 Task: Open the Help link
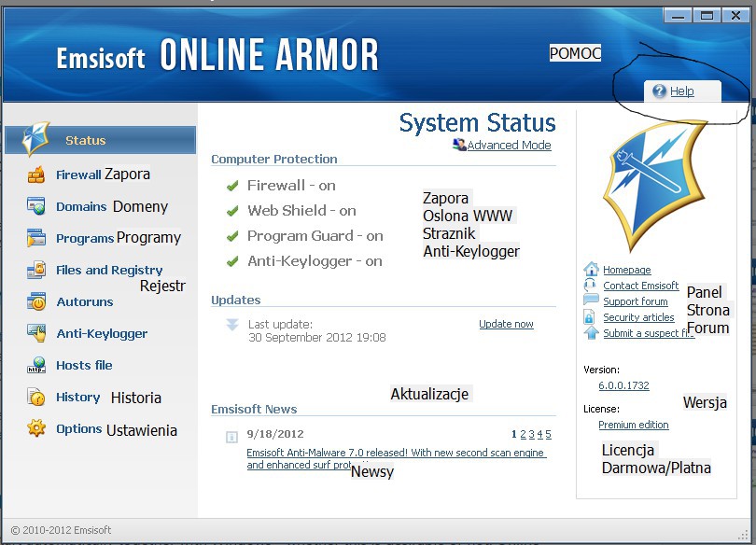coord(681,91)
